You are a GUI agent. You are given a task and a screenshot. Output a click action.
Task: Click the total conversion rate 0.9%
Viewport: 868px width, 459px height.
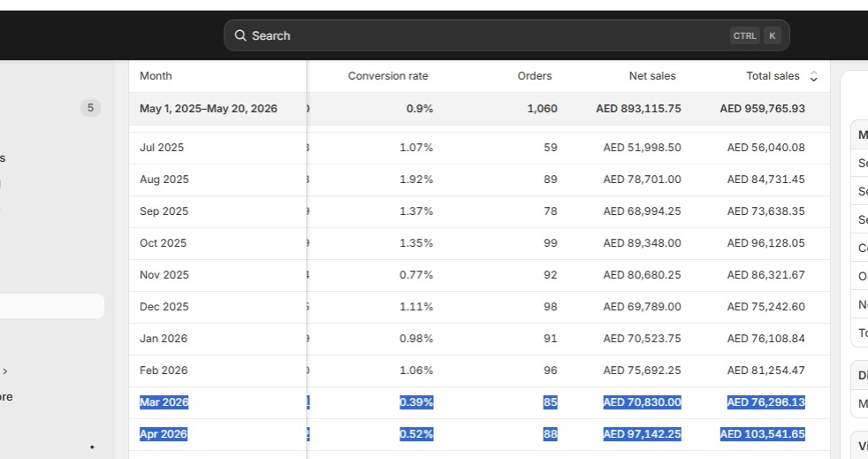(420, 109)
